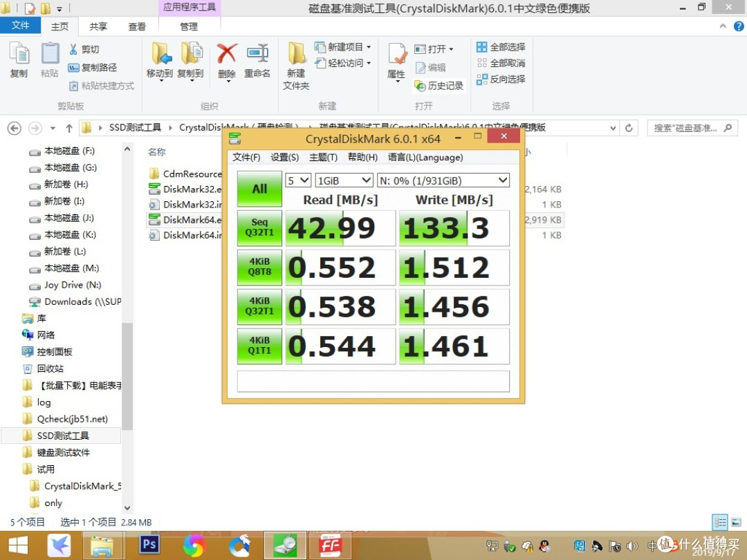Open test size dropdown 1GiB
Image resolution: width=747 pixels, height=560 pixels.
(344, 180)
